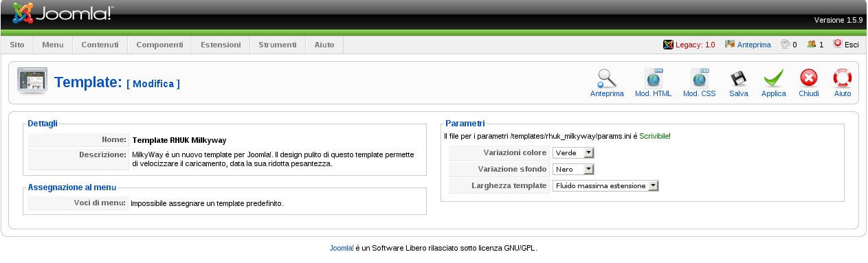Open the Menu menu item
This screenshot has width=868, height=263.
(52, 45)
